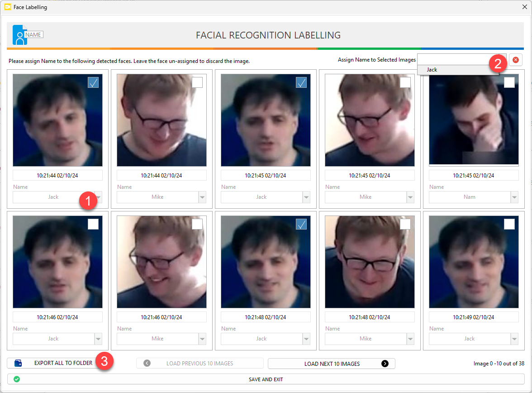Viewport: 532px width, 393px height.
Task: Select face thumbnail stamped 10:21:44 labelled Jack
Action: coord(58,120)
